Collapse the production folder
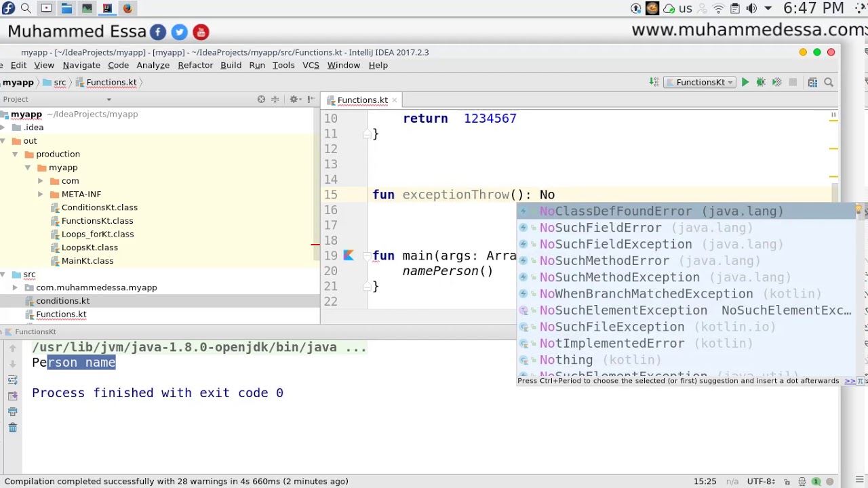The width and height of the screenshot is (868, 488). [15, 154]
